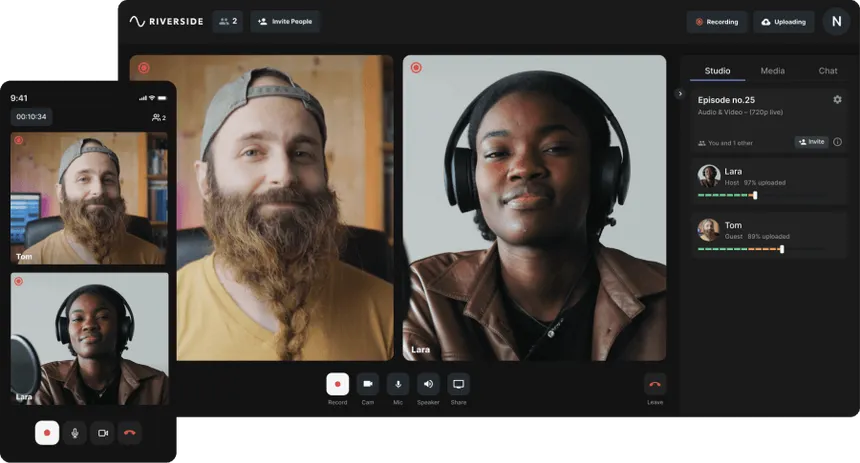Toggle the Speaker control
The width and height of the screenshot is (860, 463).
428,384
